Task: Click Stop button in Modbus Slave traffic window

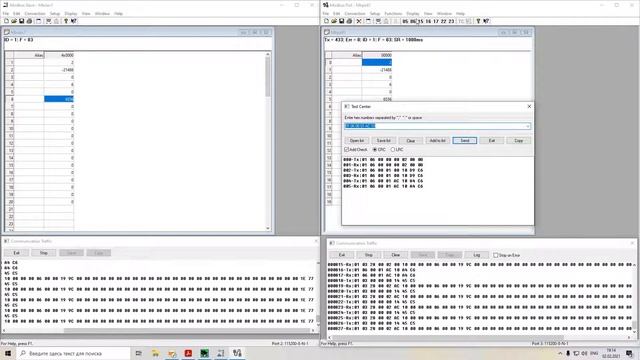Action: (44, 253)
